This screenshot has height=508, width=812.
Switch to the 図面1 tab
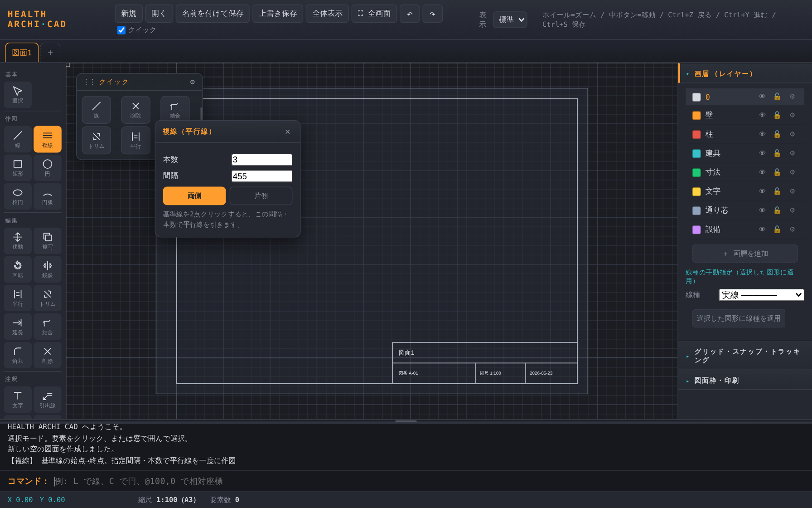(22, 53)
